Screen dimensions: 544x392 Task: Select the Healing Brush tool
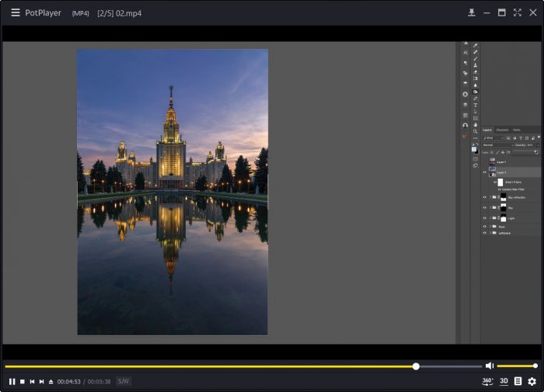(x=476, y=52)
